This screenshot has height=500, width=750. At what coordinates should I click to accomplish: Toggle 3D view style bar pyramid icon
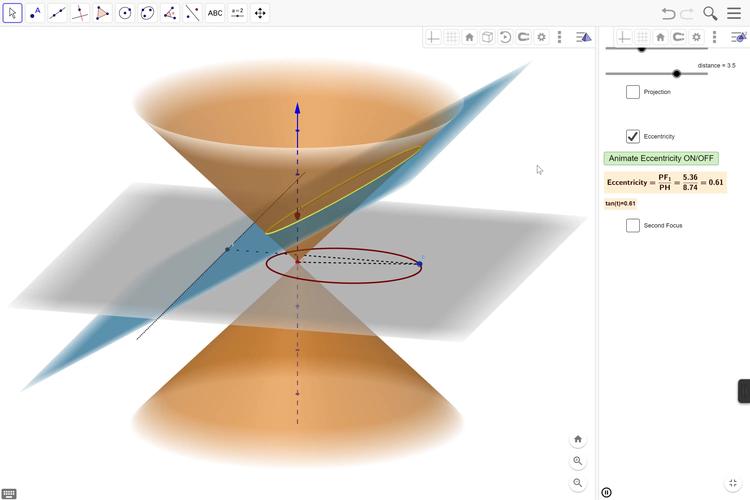click(584, 37)
